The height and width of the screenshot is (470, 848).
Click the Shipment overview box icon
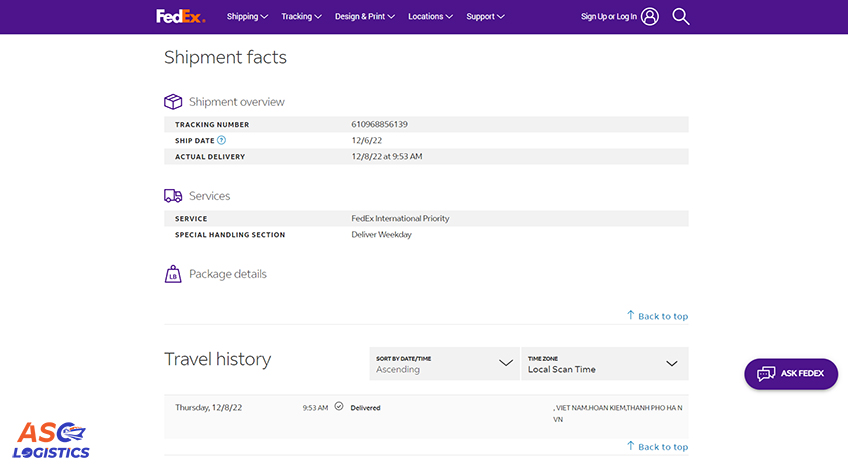173,102
